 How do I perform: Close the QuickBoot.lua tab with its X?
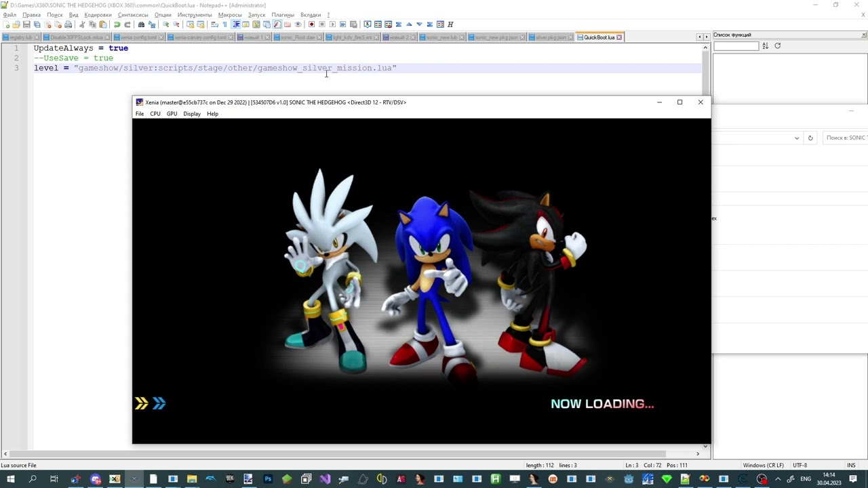619,37
